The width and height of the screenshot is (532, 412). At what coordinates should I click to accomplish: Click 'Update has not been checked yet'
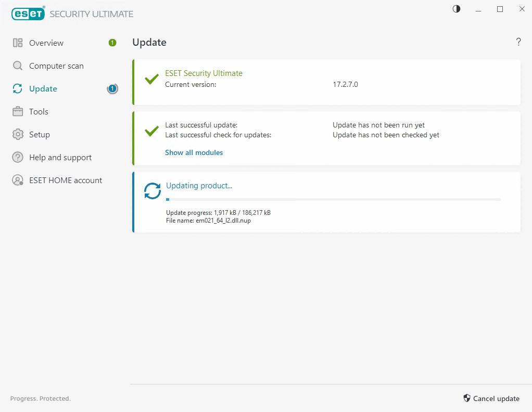pyautogui.click(x=386, y=135)
